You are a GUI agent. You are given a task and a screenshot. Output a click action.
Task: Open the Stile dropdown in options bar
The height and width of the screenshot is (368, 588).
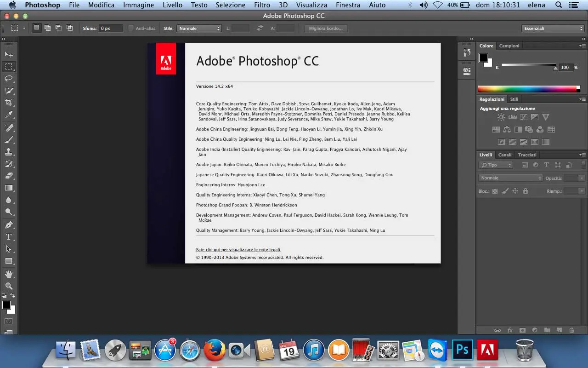click(x=199, y=29)
